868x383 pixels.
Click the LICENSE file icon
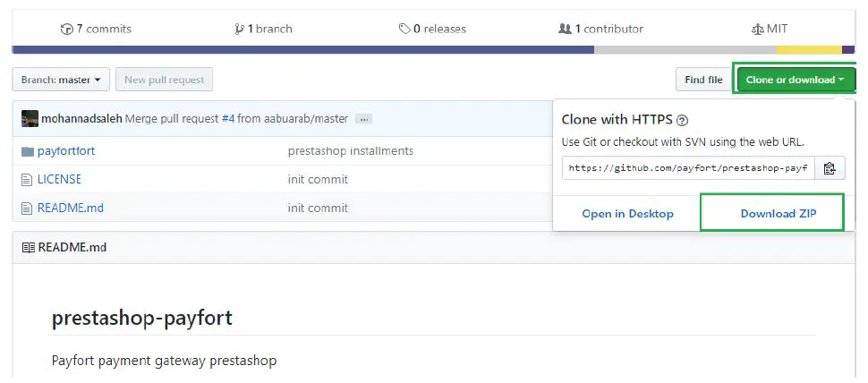point(27,179)
